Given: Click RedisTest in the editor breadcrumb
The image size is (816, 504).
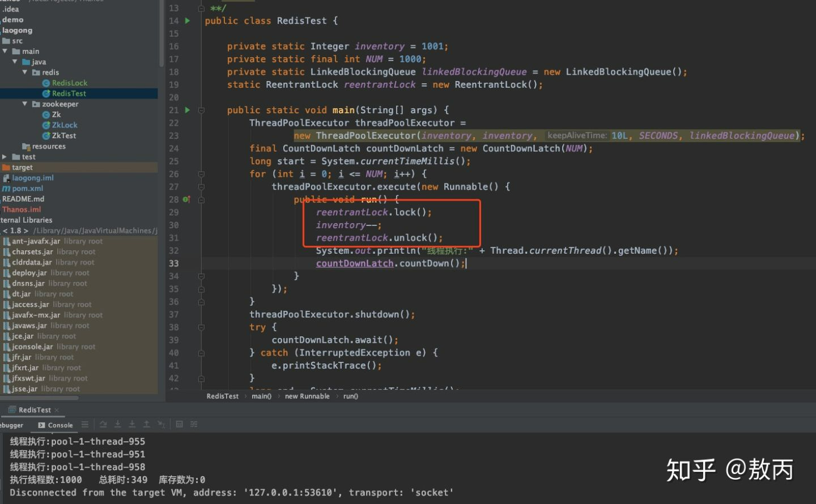Looking at the screenshot, I should (223, 396).
